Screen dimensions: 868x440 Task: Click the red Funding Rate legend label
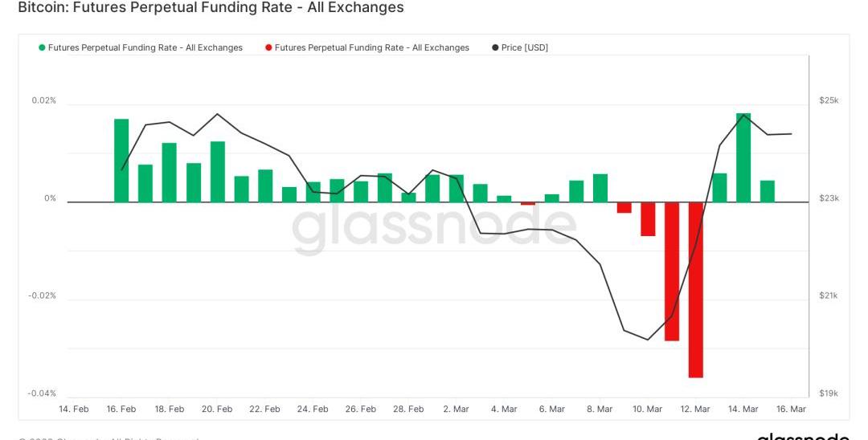pos(371,48)
